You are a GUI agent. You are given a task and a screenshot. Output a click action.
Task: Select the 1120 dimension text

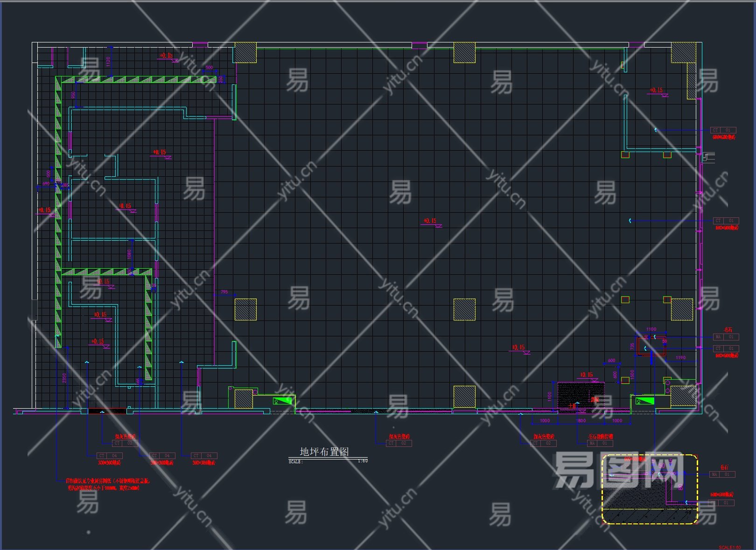pyautogui.click(x=108, y=61)
